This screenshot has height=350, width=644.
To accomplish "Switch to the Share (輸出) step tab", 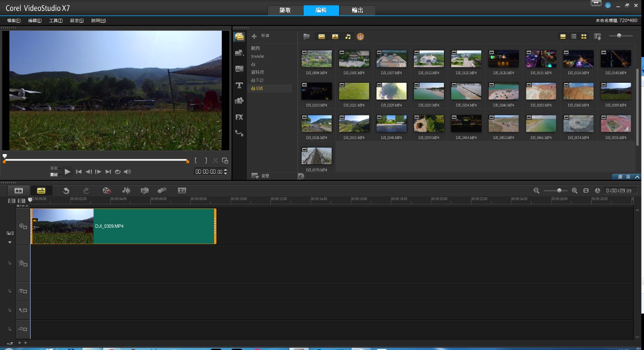I will click(x=357, y=10).
